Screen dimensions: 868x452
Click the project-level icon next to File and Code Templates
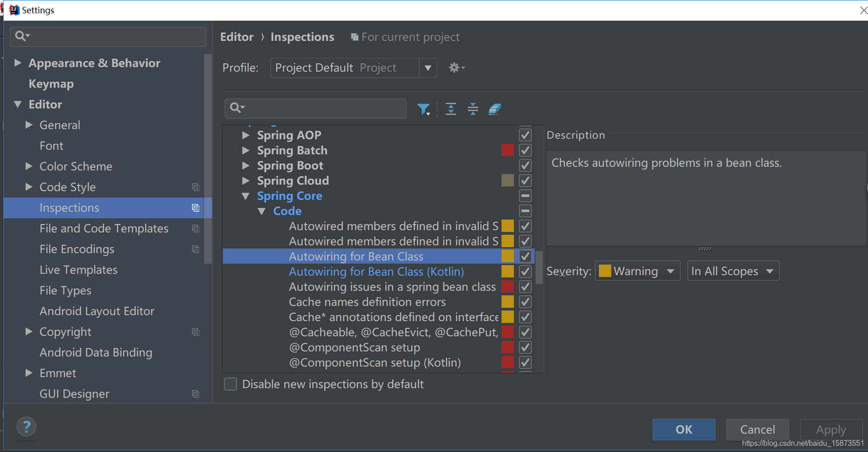point(196,228)
